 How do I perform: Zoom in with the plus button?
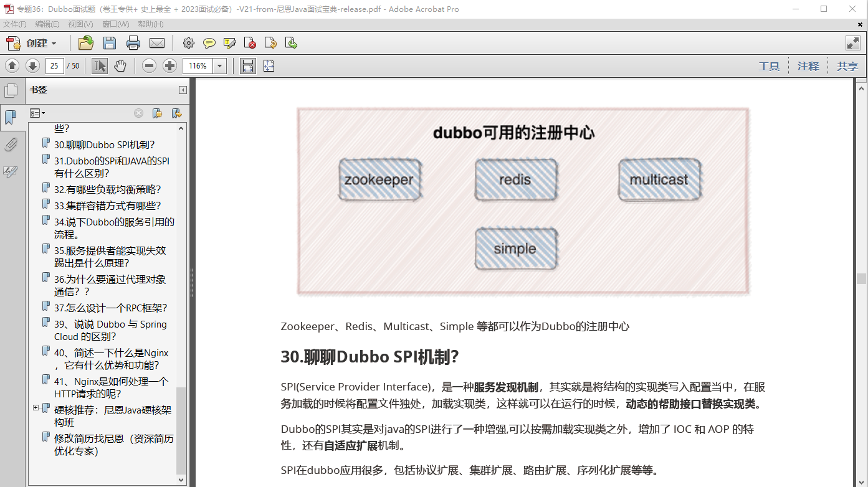[x=169, y=65]
